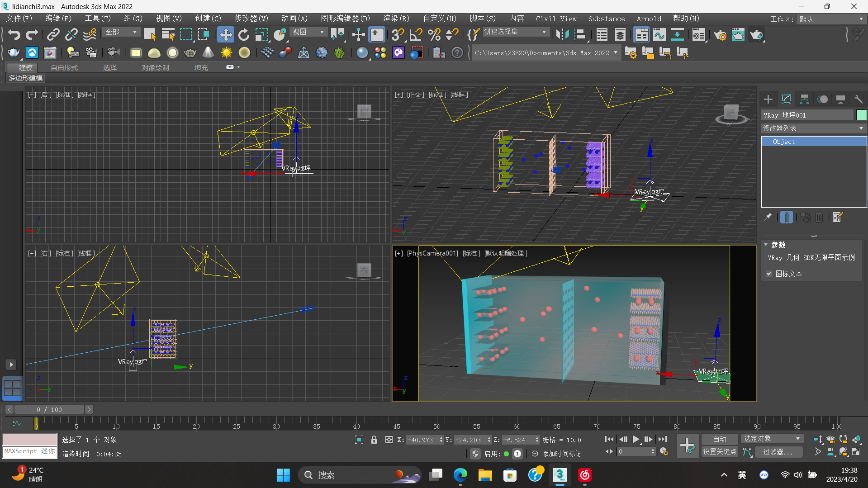This screenshot has height=488, width=868.
Task: Toggle Selection Lock padlock icon
Action: click(374, 440)
